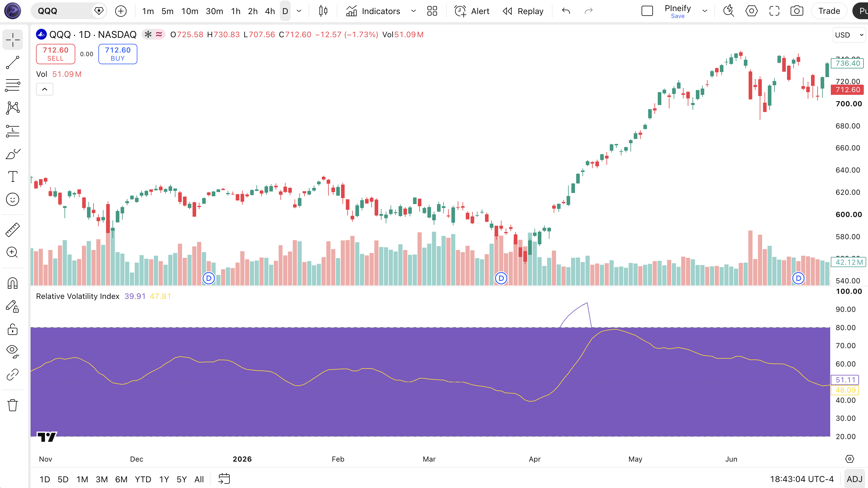Click the 712.60 BUY button

tap(118, 54)
